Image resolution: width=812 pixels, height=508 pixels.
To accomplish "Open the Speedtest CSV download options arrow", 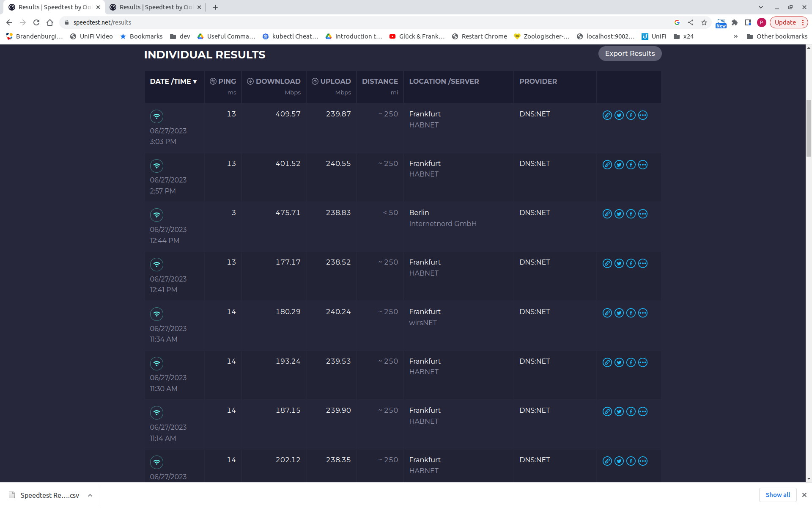I will coord(90,495).
